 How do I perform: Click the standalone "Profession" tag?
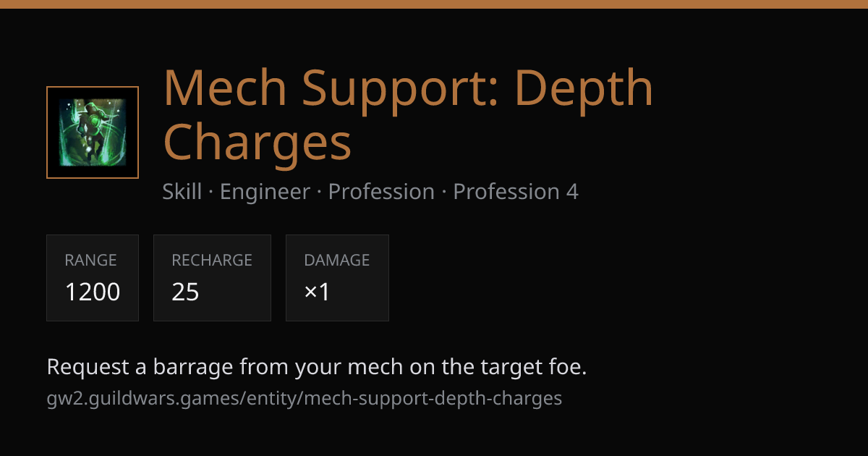381,192
